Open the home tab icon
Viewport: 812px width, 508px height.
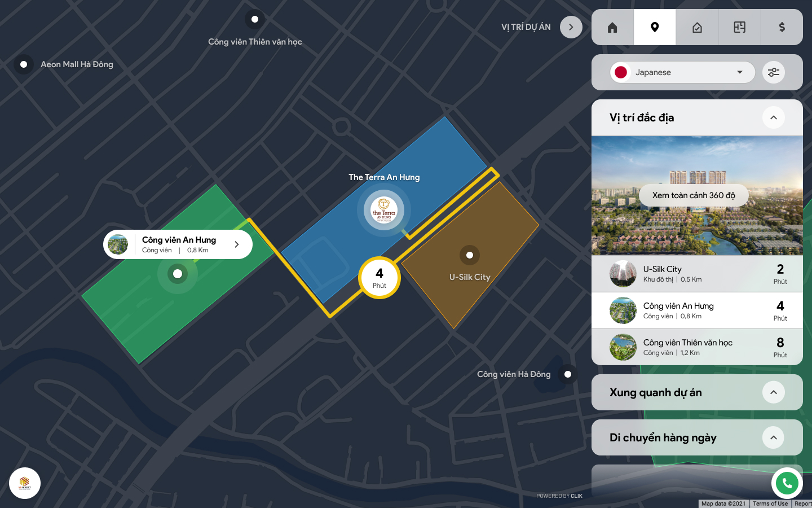click(612, 27)
